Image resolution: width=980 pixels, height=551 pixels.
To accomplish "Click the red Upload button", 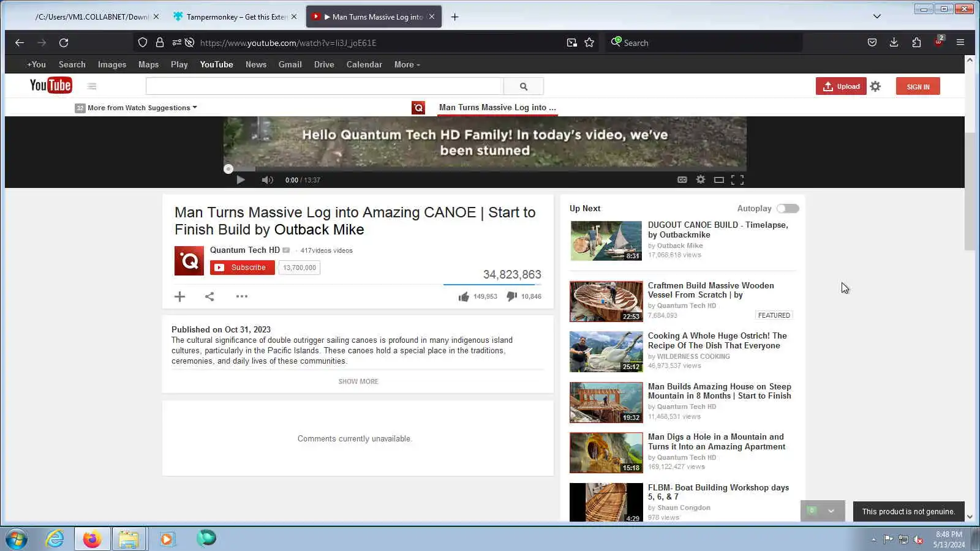I will [x=841, y=86].
